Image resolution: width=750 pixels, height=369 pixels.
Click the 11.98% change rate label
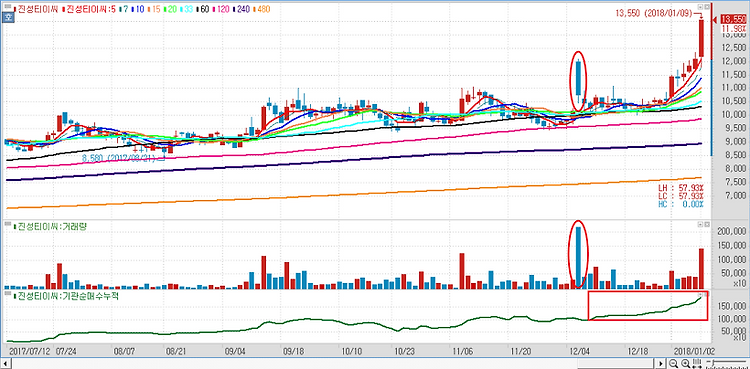tap(734, 28)
